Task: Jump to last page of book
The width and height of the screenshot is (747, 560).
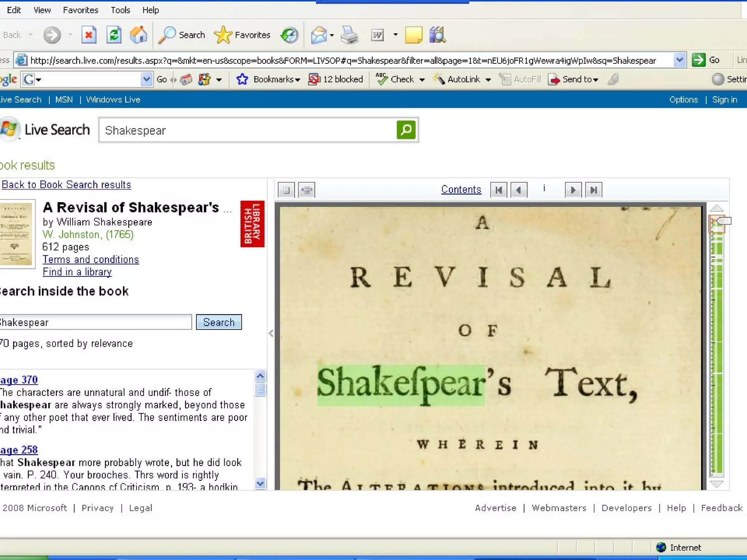Action: pos(593,190)
